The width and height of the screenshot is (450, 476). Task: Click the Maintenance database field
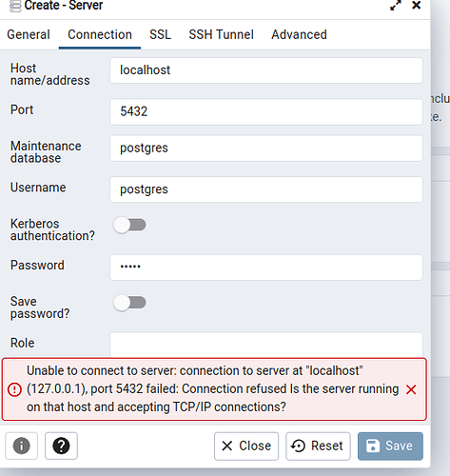266,149
